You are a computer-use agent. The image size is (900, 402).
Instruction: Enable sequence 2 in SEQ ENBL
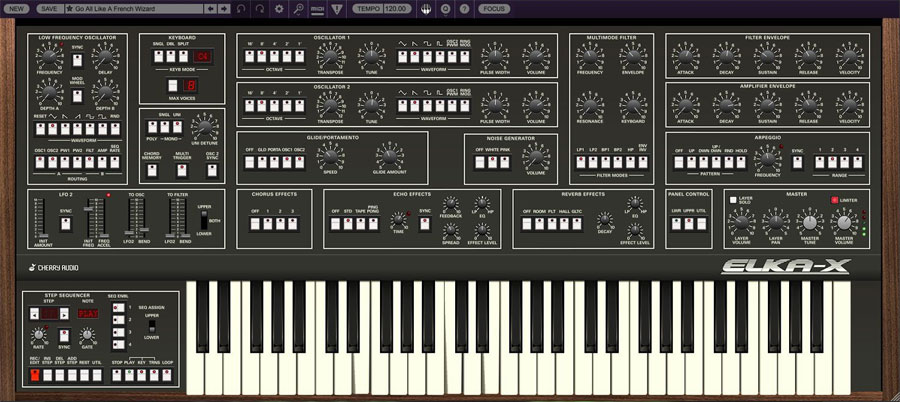[118, 320]
